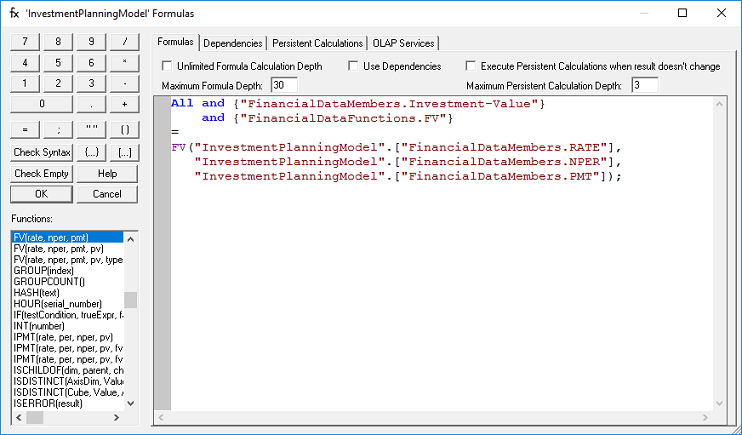The image size is (742, 435).
Task: Insert the decimal point
Action: (91, 104)
